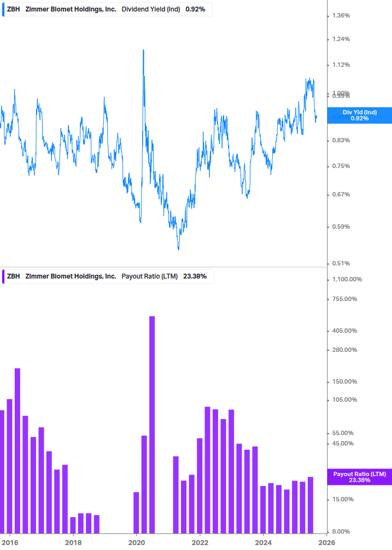Click the 1,100.00% payout axis label
Viewport: 392px width, 550px height.
(x=347, y=279)
